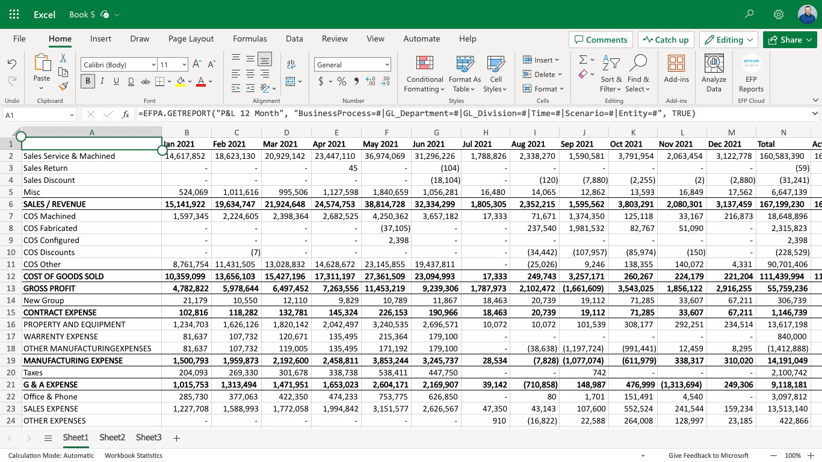Click the Format Painter brush icon

63,88
